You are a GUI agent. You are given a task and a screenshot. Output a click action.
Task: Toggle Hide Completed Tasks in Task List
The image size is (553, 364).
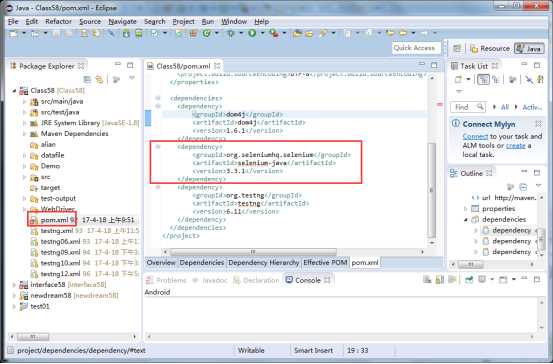(x=529, y=80)
